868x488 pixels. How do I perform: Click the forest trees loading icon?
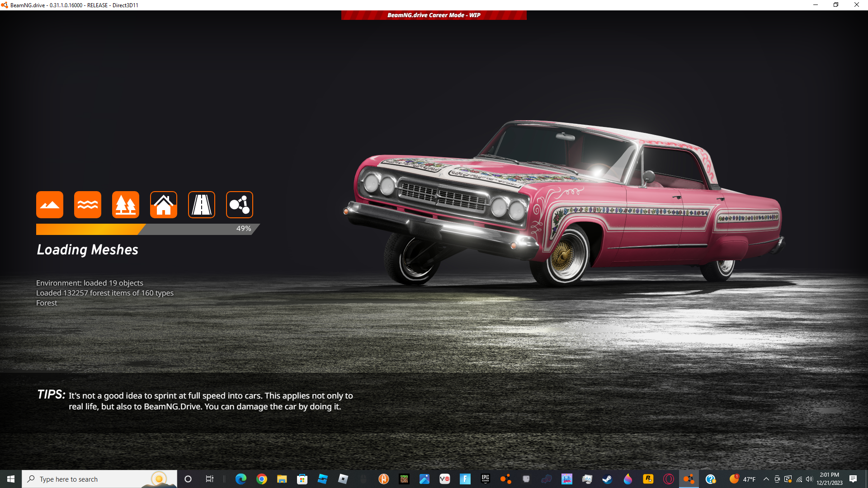126,205
